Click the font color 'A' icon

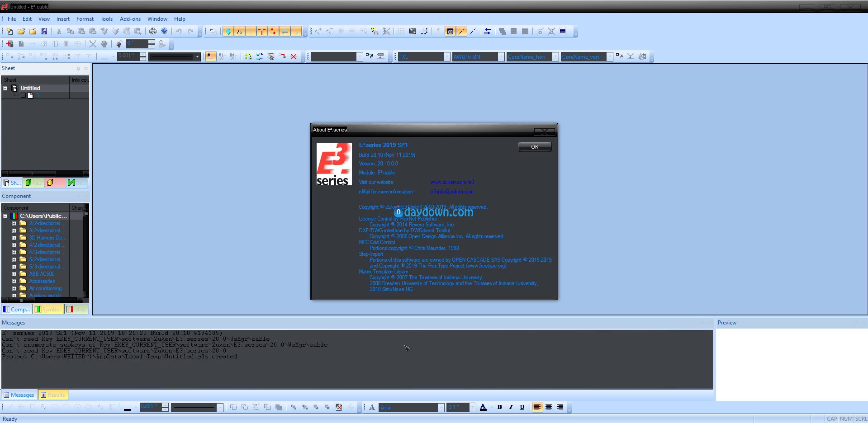click(x=483, y=407)
